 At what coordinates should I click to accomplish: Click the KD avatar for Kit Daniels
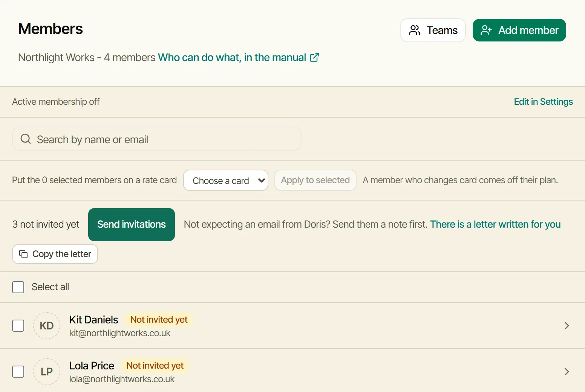click(47, 326)
